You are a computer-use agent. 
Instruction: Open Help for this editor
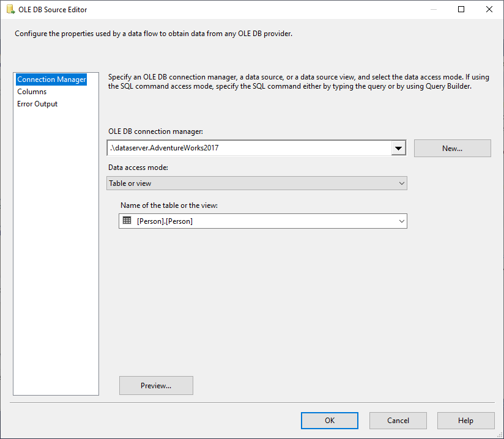pyautogui.click(x=465, y=421)
